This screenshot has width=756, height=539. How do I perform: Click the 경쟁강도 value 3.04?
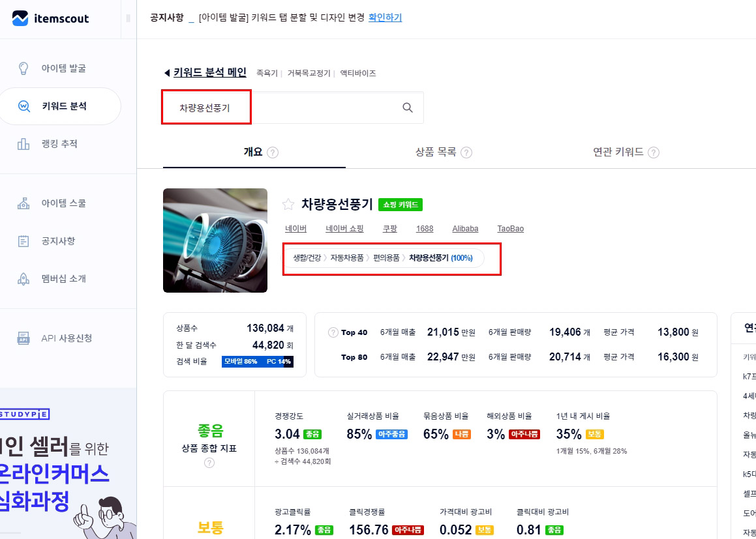(x=288, y=434)
